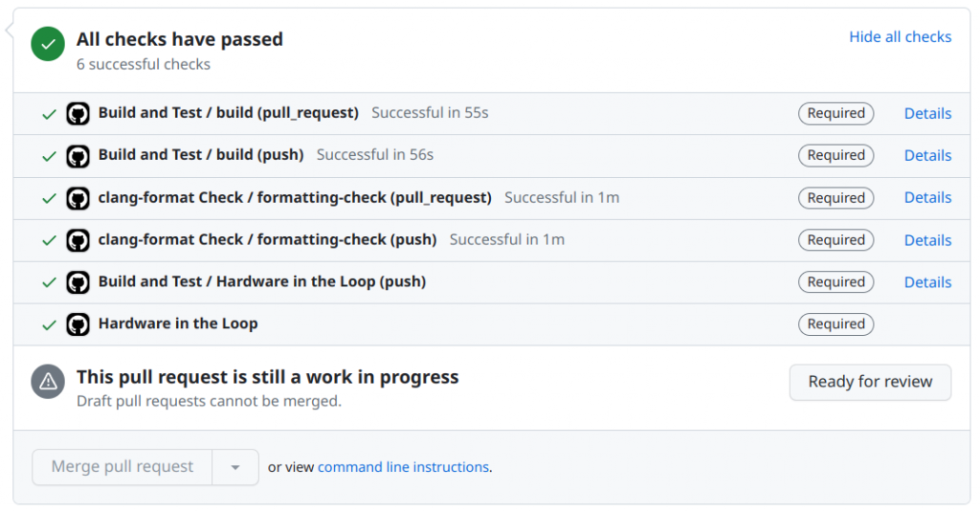Open Details for clang-format formatting-check (pull_request)
Screen dimensions: 980x512
[x=927, y=198]
